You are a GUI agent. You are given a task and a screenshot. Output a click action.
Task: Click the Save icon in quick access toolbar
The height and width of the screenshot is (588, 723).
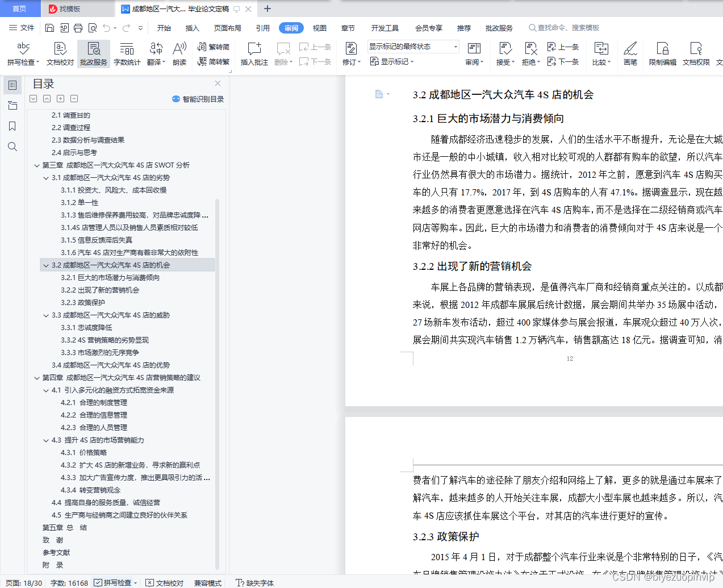[x=49, y=28]
